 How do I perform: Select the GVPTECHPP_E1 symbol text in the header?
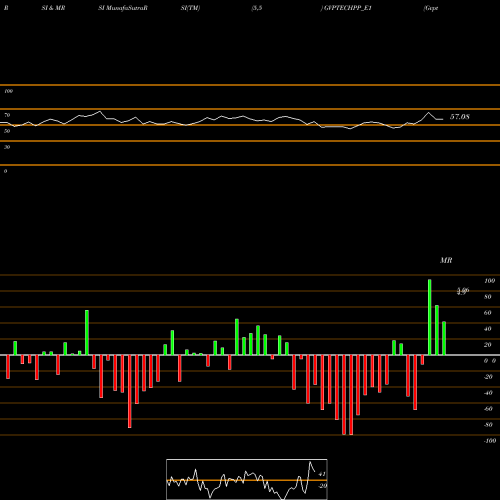(348, 8)
